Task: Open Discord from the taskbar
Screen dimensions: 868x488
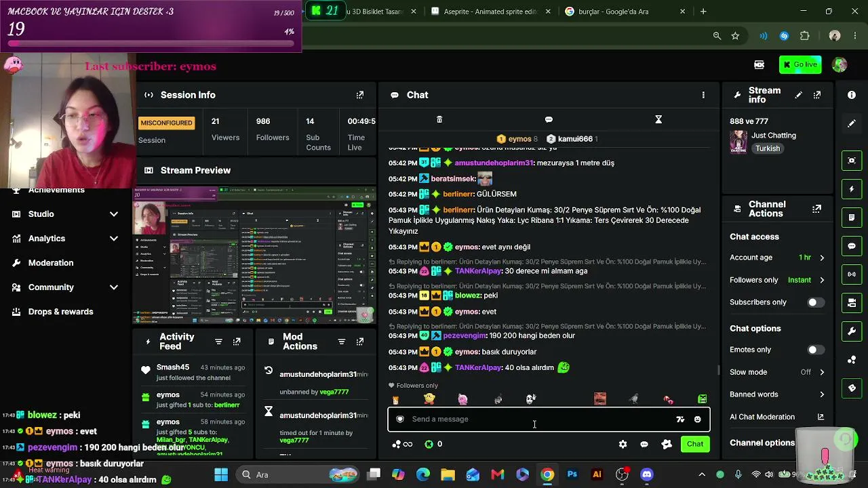Action: pyautogui.click(x=647, y=474)
